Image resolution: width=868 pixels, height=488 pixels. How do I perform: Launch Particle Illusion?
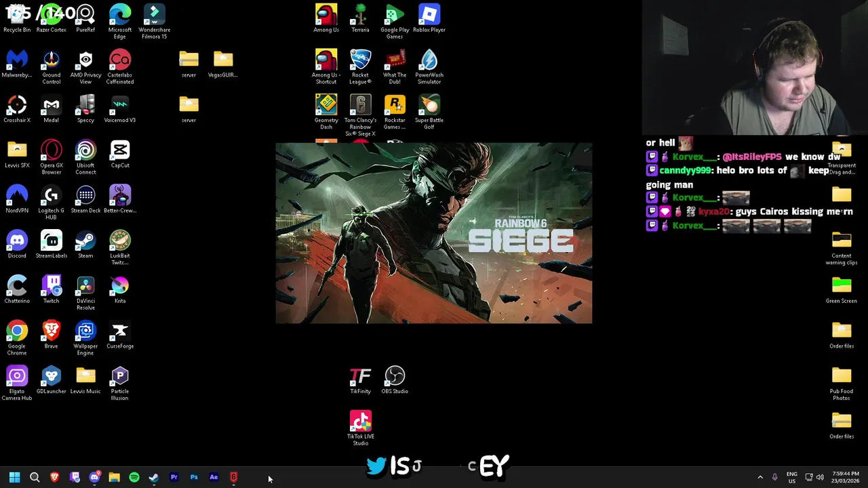click(120, 384)
